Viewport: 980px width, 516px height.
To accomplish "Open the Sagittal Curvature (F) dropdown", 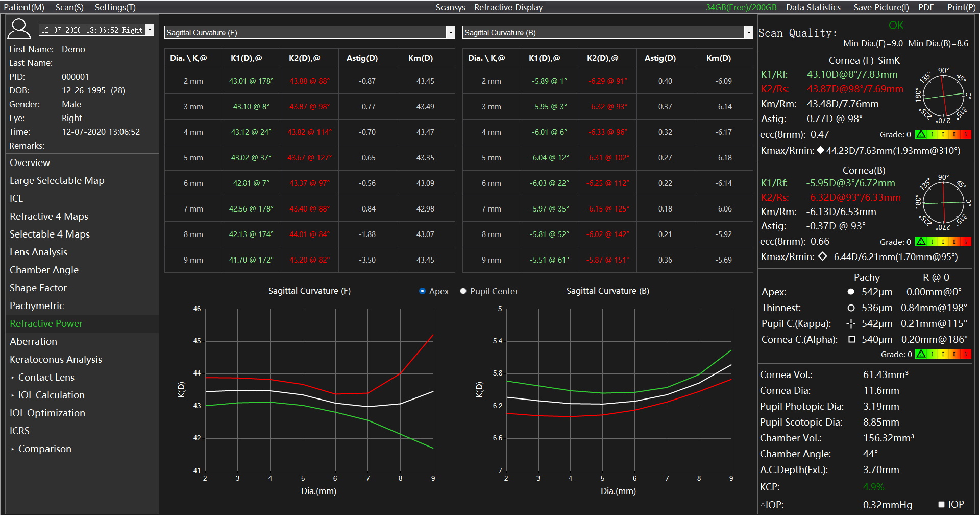I will tap(450, 32).
